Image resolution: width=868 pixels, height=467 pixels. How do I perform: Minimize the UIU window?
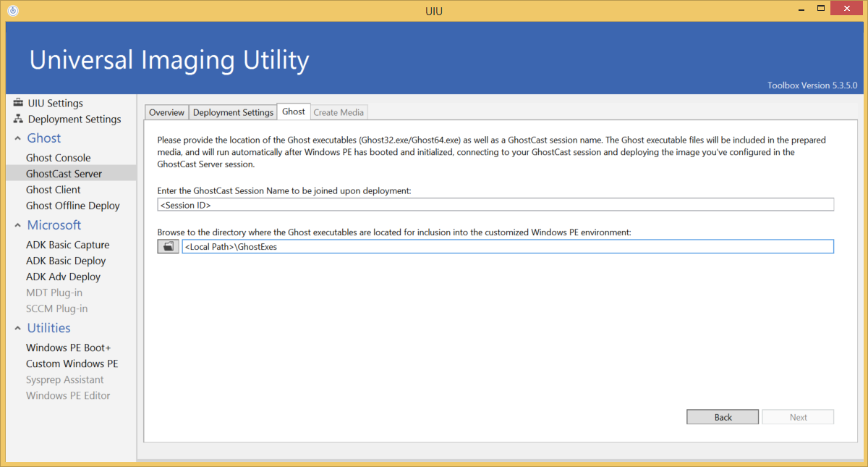pos(801,10)
